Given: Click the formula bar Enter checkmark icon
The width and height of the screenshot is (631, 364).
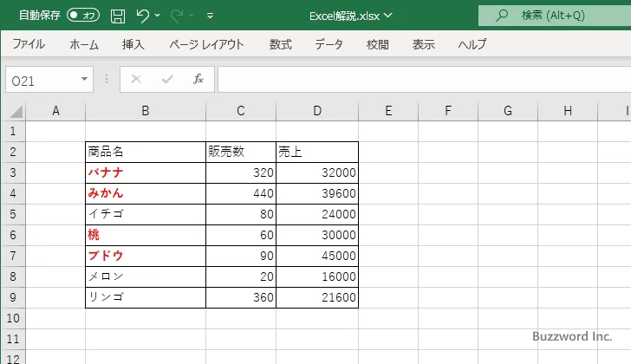Looking at the screenshot, I should tap(167, 80).
